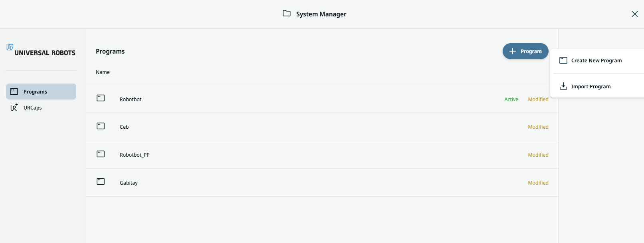
Task: Click the Create New Program icon
Action: pyautogui.click(x=563, y=60)
